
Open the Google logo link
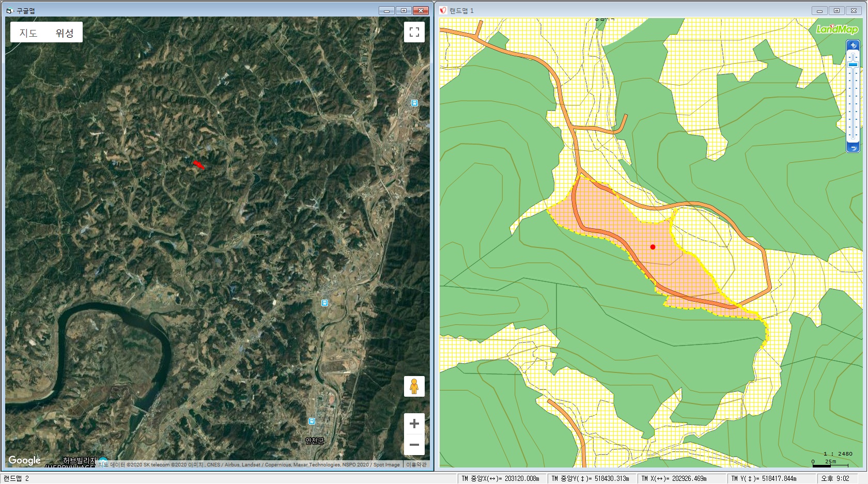tap(24, 460)
